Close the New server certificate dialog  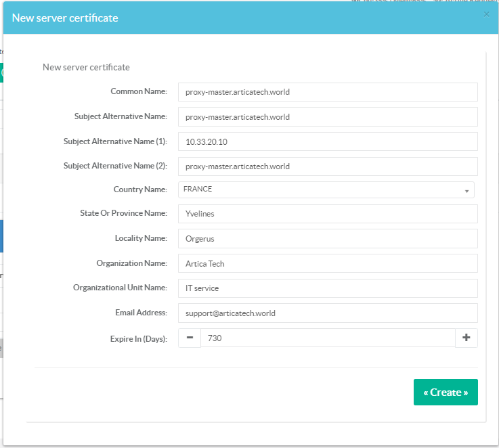pos(486,14)
